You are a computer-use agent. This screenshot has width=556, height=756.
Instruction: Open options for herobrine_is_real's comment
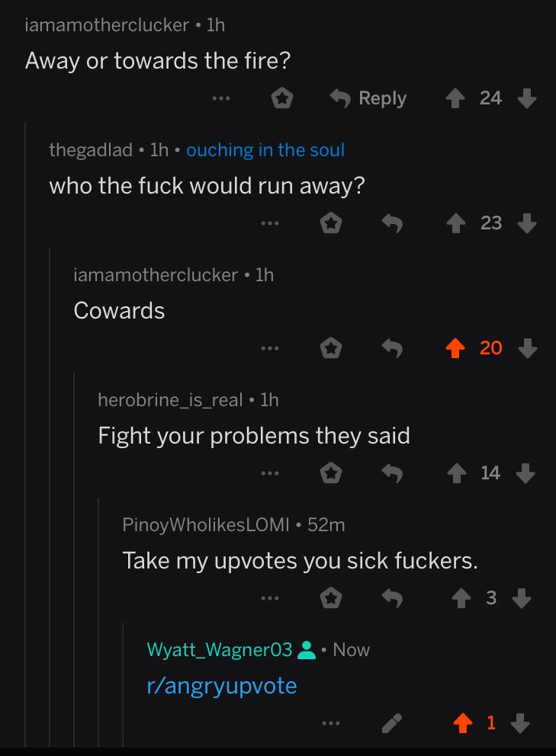click(x=270, y=473)
